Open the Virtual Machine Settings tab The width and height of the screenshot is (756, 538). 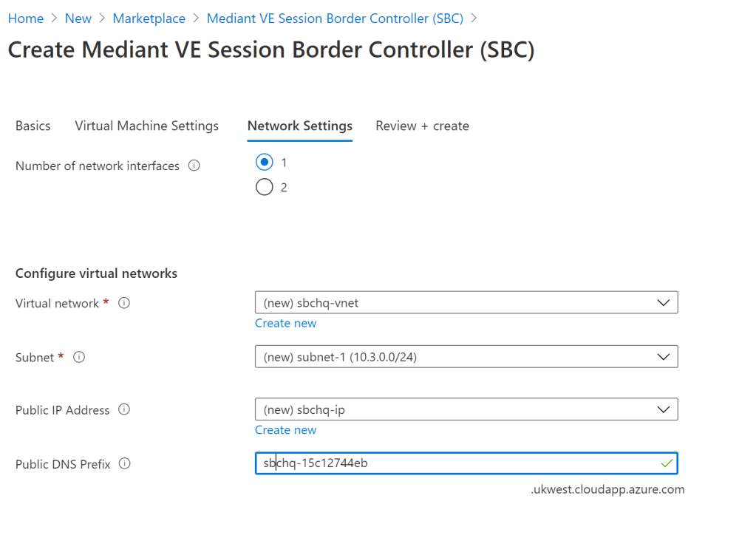tap(146, 126)
